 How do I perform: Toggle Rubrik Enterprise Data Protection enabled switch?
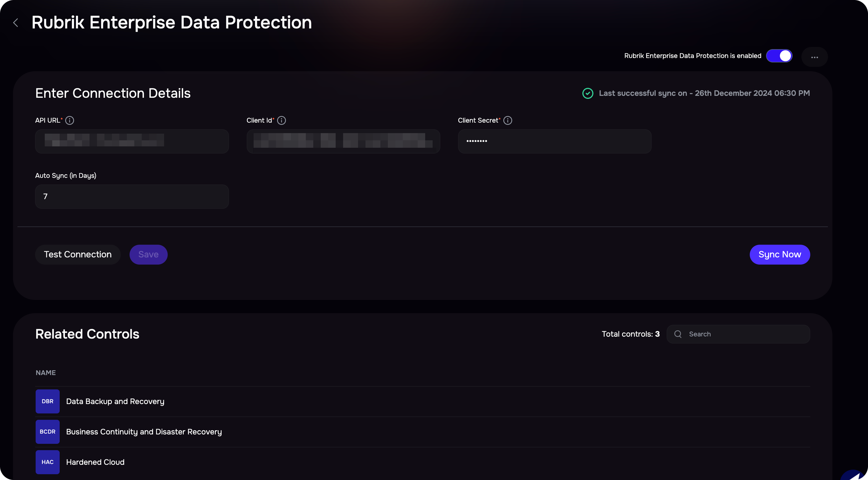tap(779, 56)
